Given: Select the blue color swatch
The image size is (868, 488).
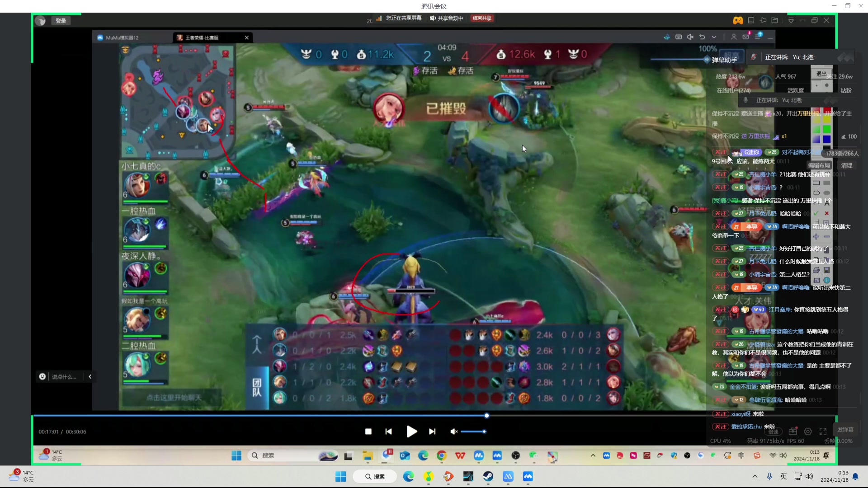Looking at the screenshot, I should click(x=827, y=139).
